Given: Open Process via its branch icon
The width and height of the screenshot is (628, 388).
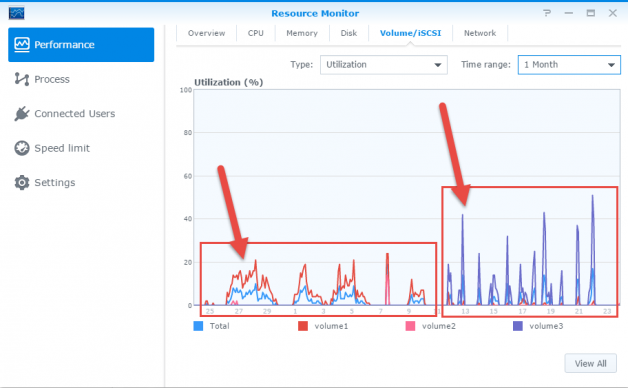Looking at the screenshot, I should pos(22,79).
